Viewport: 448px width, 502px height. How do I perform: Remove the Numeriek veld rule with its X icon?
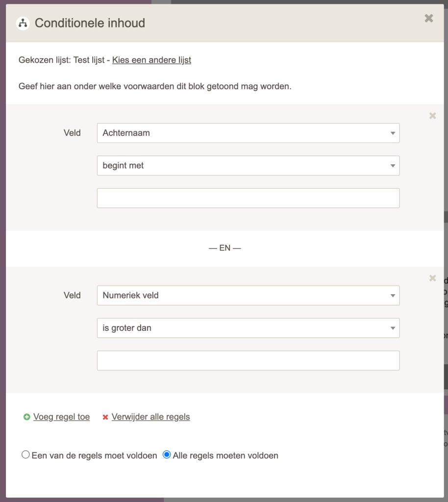[432, 278]
